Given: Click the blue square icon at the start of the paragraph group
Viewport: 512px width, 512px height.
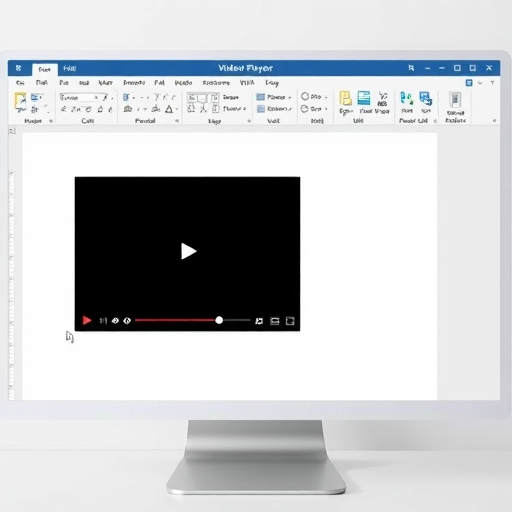Looking at the screenshot, I should click(126, 97).
